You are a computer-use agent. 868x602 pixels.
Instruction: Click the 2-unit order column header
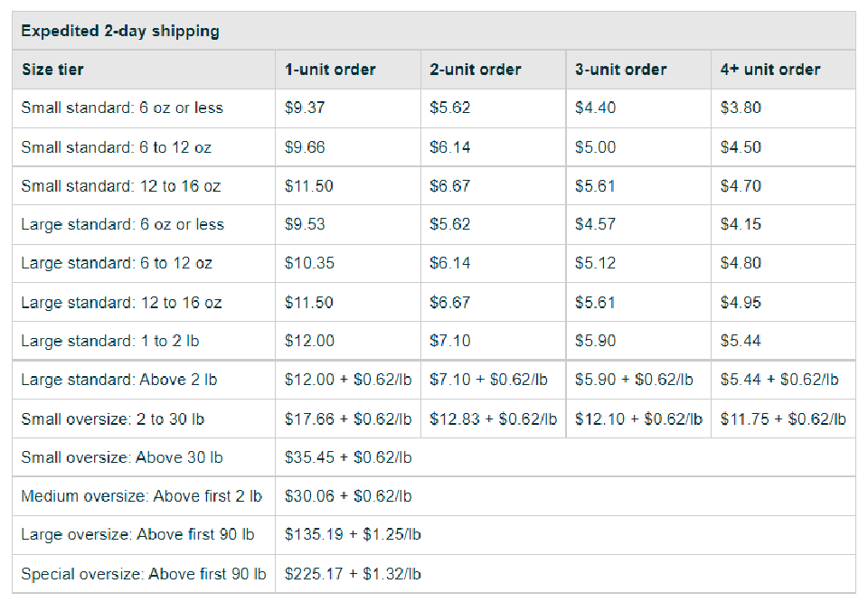[x=476, y=70]
